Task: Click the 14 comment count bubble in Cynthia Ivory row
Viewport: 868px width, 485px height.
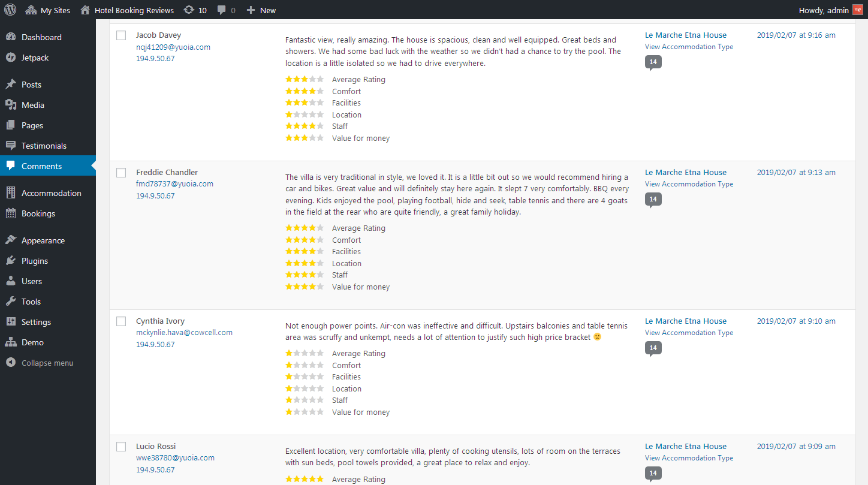Action: pyautogui.click(x=653, y=348)
